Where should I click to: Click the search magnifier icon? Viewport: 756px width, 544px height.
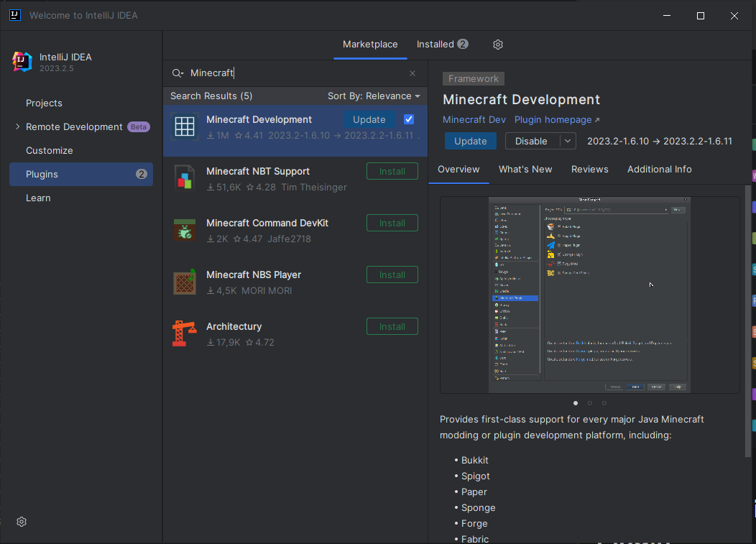tap(178, 73)
